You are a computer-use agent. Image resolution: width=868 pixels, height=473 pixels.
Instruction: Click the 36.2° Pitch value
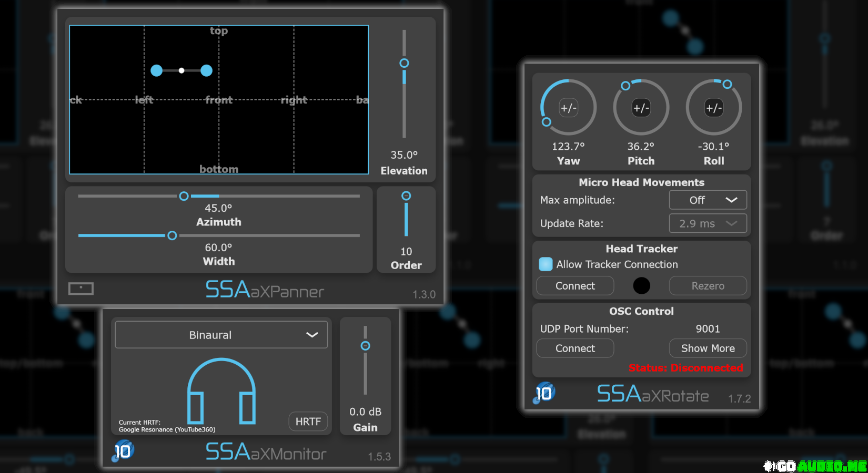641,147
